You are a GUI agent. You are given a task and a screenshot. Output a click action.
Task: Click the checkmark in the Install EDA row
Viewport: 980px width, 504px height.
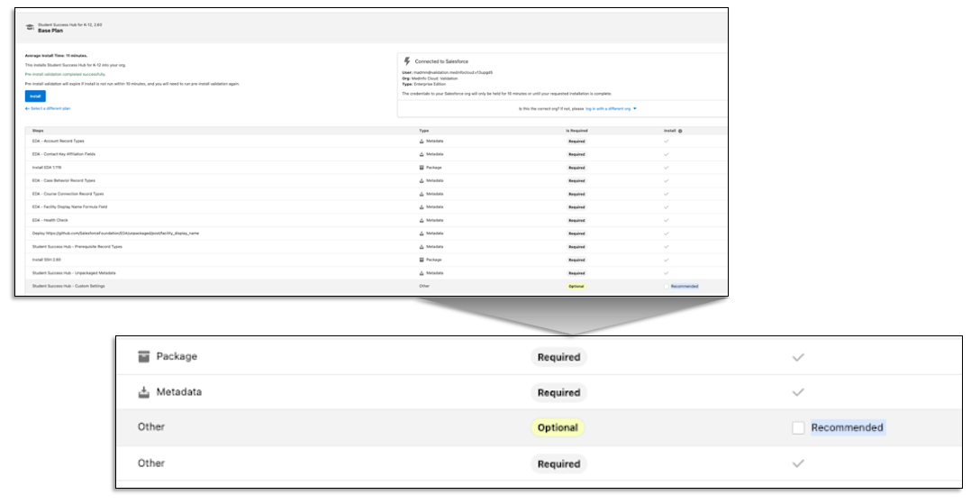(667, 168)
